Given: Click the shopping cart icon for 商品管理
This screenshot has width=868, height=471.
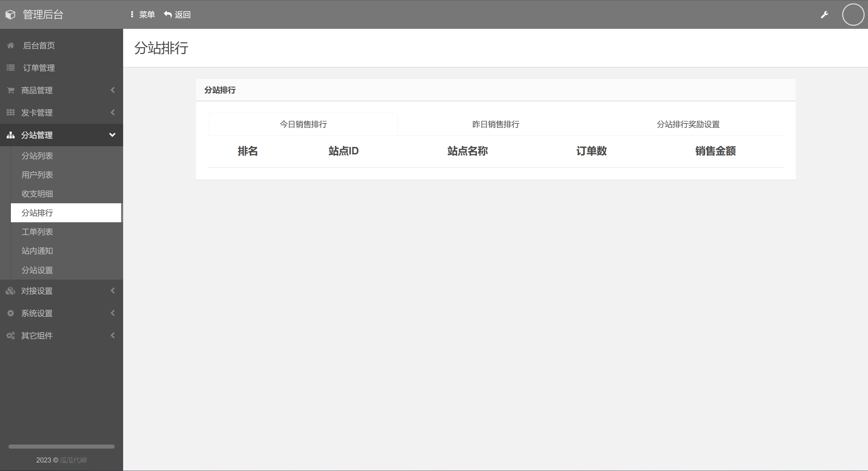Looking at the screenshot, I should click(11, 90).
